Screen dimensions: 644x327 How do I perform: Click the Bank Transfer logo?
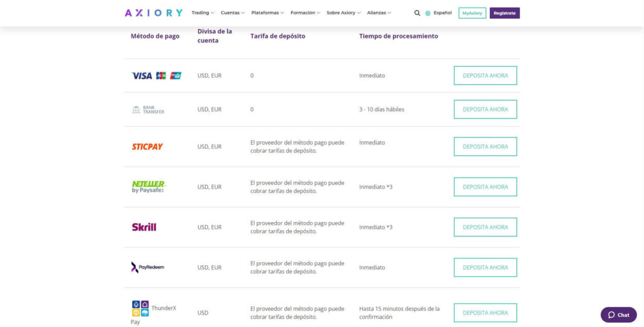(148, 109)
